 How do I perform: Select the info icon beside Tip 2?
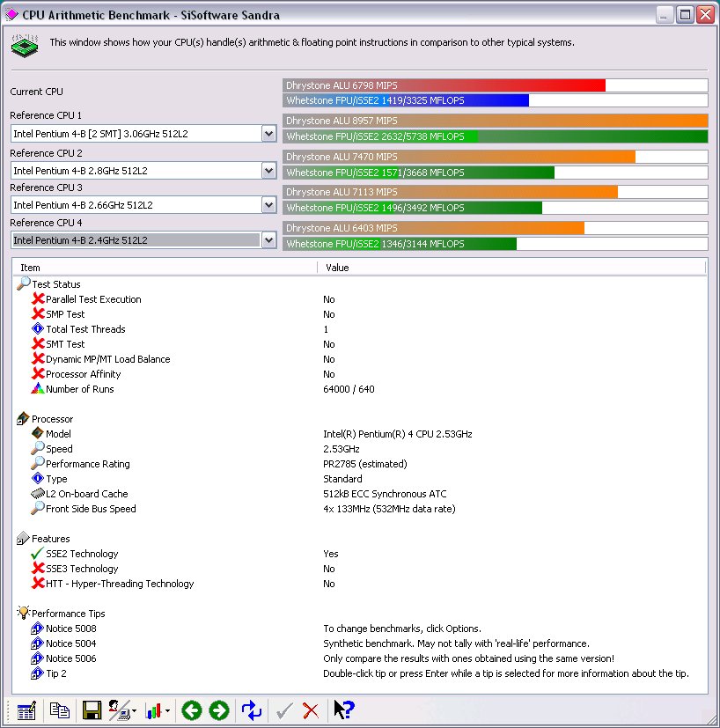(37, 673)
